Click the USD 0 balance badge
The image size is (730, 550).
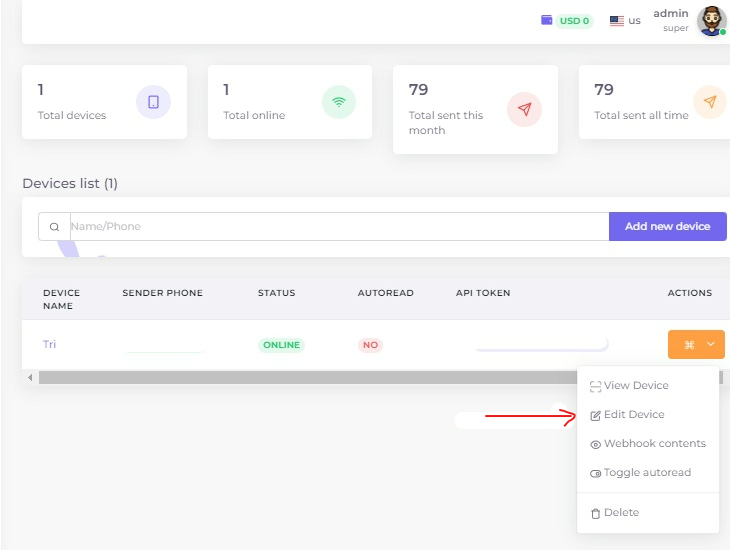(x=575, y=20)
